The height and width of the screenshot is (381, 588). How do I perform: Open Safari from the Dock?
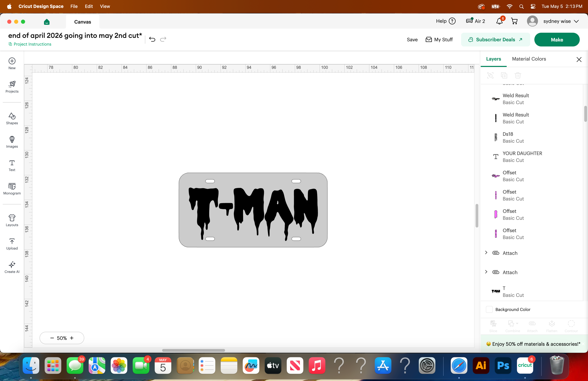[x=459, y=365]
